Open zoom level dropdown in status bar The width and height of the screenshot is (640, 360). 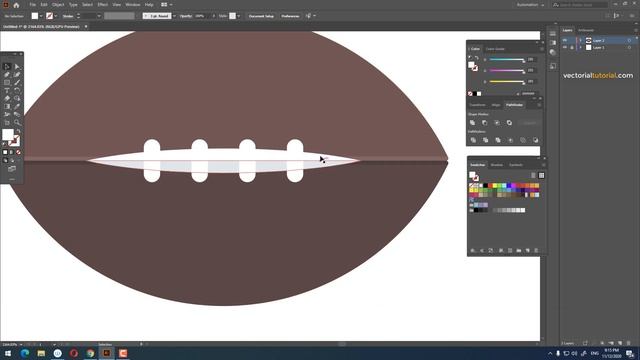pos(21,344)
